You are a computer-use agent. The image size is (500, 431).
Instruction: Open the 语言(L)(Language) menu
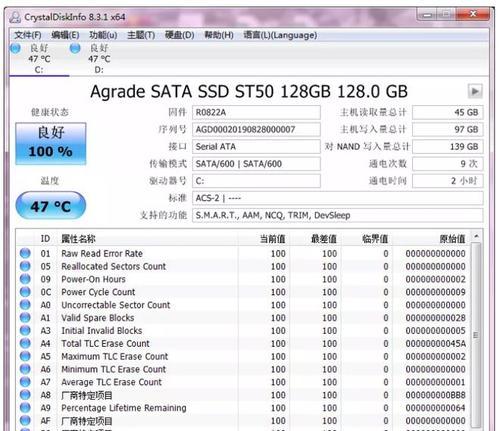(x=280, y=35)
